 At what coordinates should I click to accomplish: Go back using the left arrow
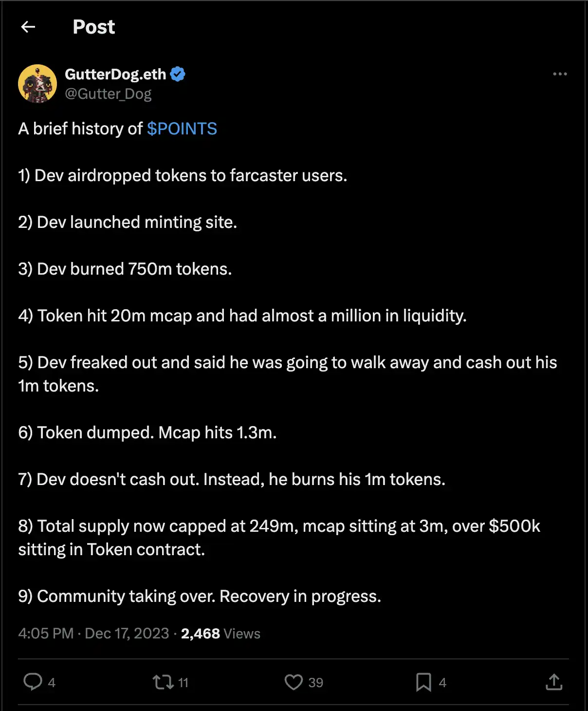pos(28,27)
